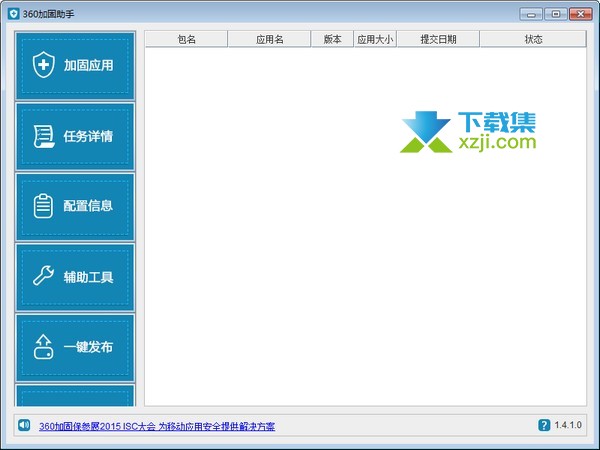This screenshot has width=600, height=450.
Task: Close the 360加固助手 window
Action: (580, 15)
